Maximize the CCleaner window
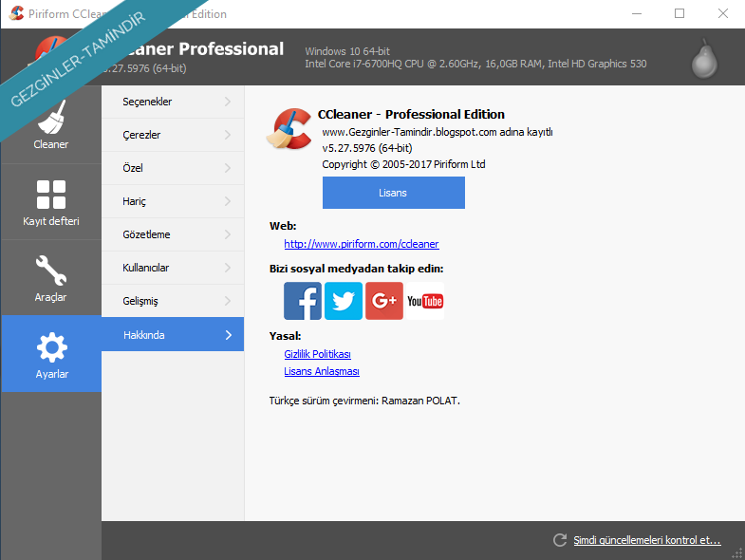Image resolution: width=745 pixels, height=560 pixels. tap(680, 13)
